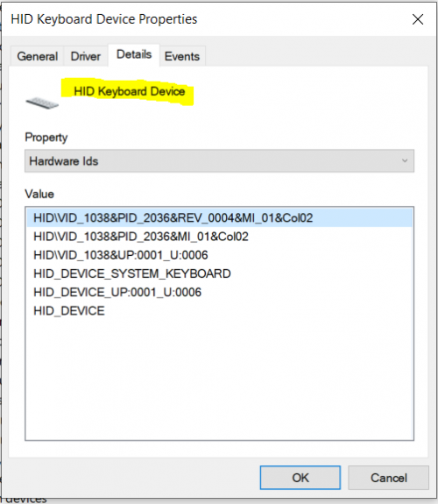Select the Details tab
This screenshot has height=504, width=438.
click(x=134, y=55)
